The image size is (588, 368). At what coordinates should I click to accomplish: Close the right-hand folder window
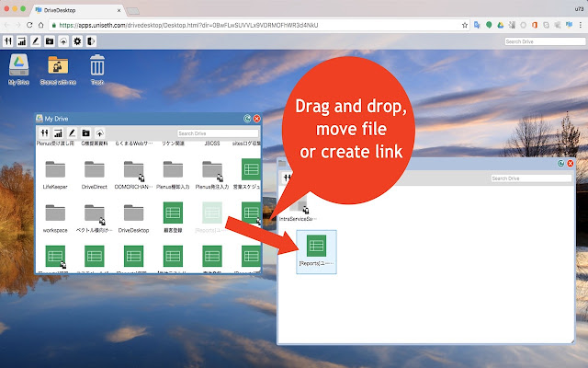571,164
